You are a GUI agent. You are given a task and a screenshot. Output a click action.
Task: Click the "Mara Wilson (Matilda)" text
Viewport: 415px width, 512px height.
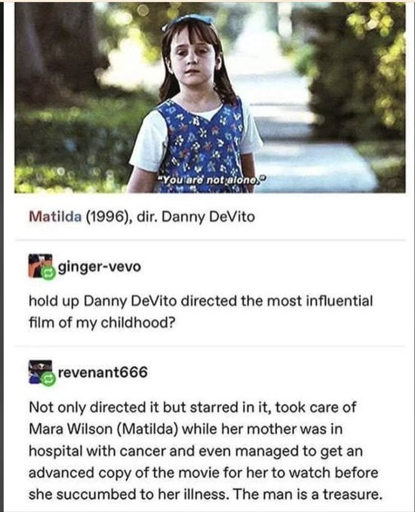click(103, 429)
